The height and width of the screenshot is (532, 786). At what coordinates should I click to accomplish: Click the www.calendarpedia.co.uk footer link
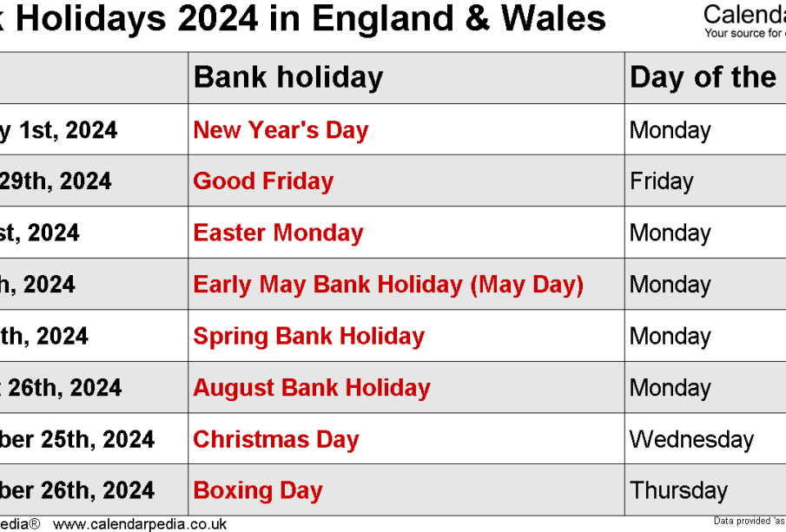140,524
